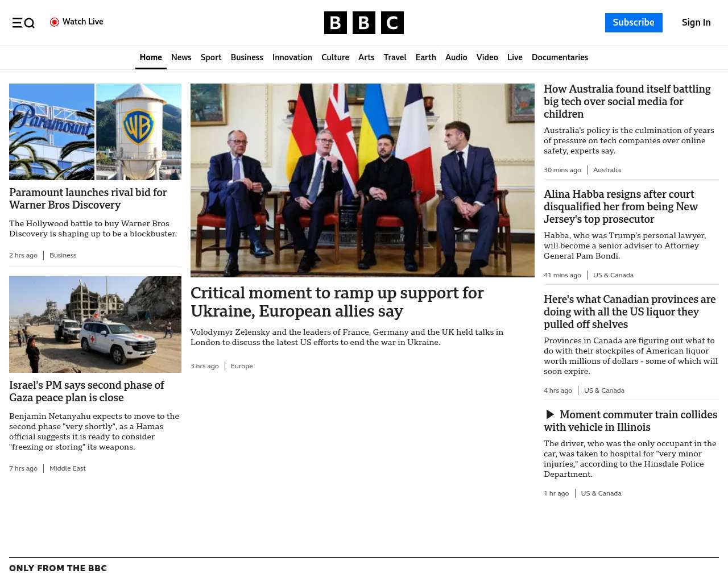The height and width of the screenshot is (582, 728).
Task: Select Earth in the navigation bar
Action: [425, 57]
